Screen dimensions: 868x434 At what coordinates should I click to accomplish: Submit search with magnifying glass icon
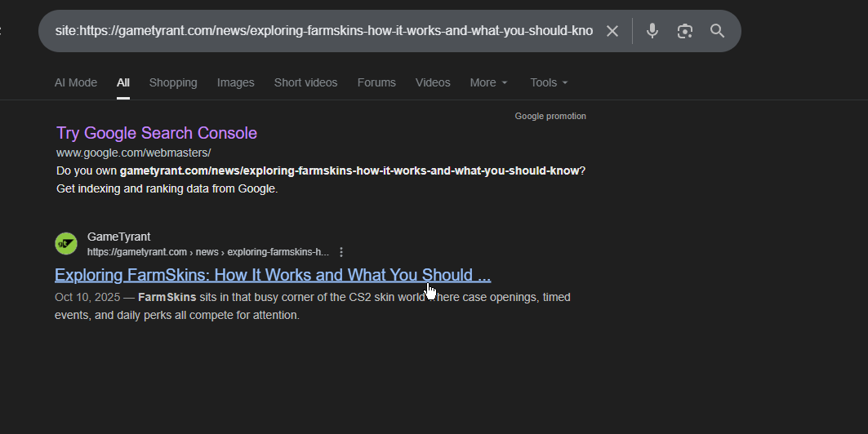tap(718, 31)
